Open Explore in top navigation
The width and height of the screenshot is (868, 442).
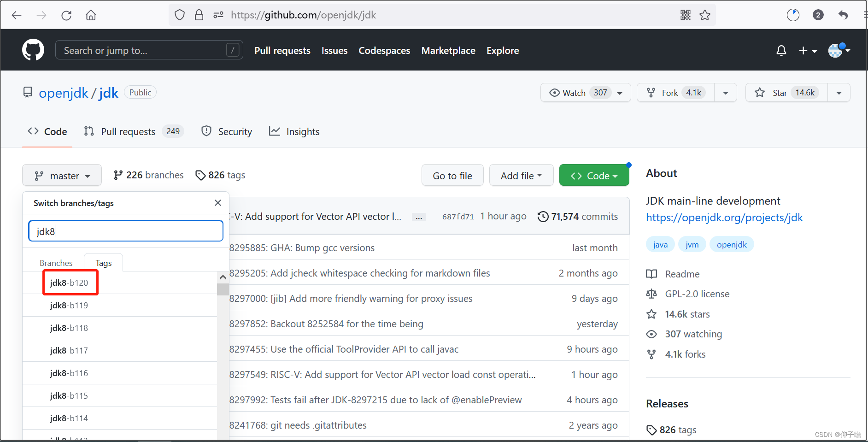(x=503, y=51)
